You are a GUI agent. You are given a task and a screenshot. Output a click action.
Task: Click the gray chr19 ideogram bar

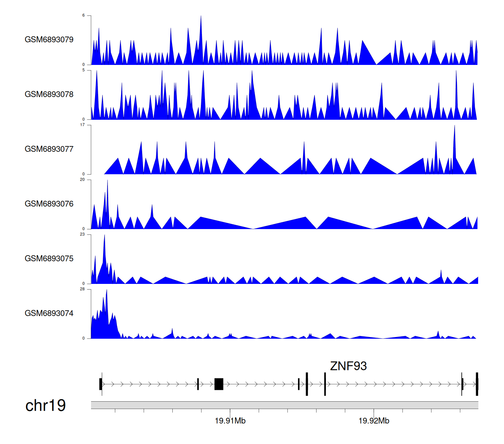tap(284, 405)
